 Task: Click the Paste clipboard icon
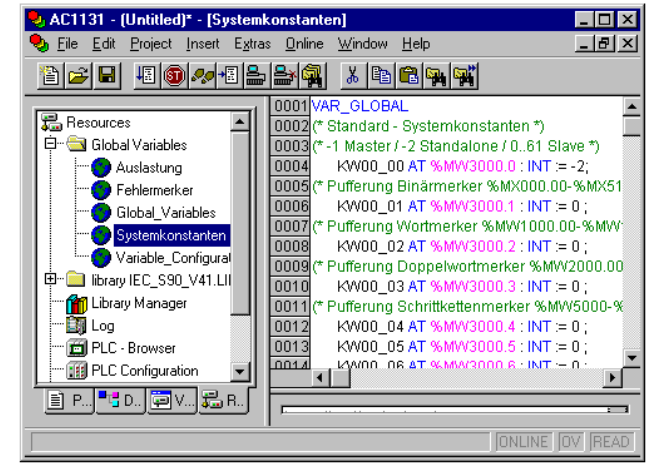409,76
